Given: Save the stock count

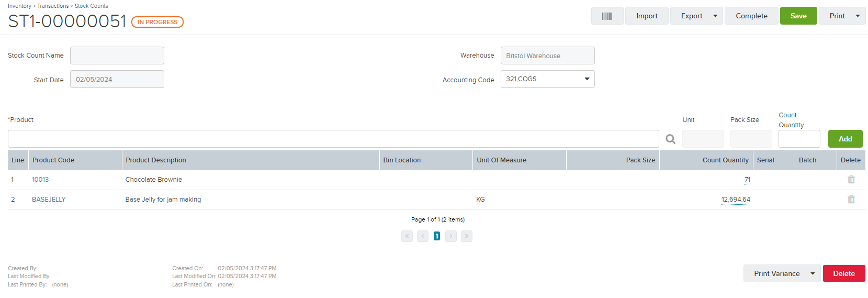Looking at the screenshot, I should click(x=798, y=16).
